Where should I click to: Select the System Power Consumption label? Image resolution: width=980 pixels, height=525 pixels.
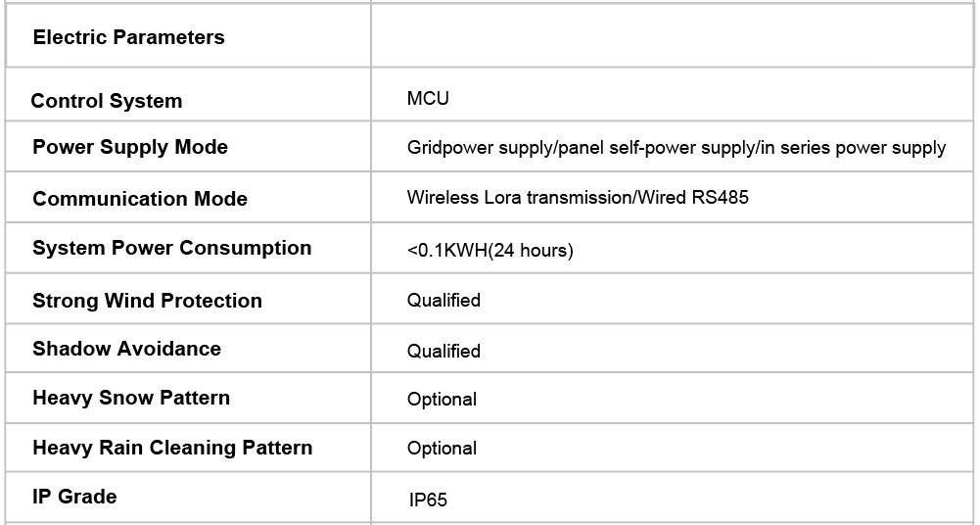coord(172,248)
